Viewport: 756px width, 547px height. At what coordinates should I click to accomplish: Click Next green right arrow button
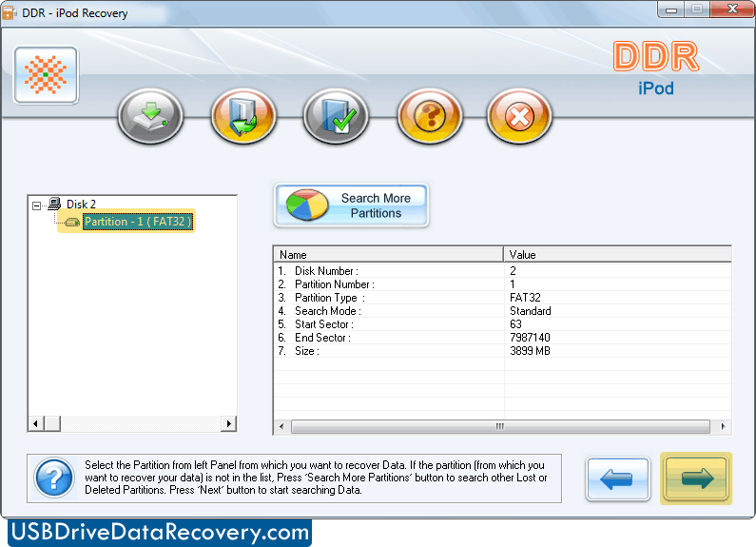coord(696,479)
